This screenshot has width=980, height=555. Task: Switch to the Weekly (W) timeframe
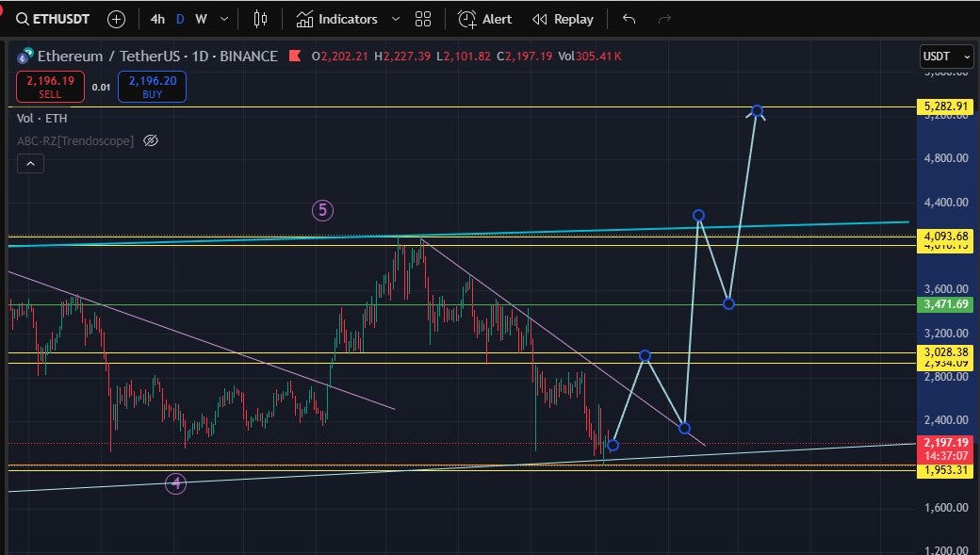click(203, 18)
